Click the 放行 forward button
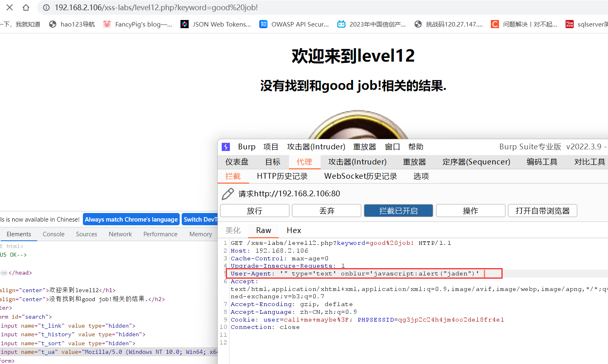Image resolution: width=608 pixels, height=364 pixels. (254, 211)
